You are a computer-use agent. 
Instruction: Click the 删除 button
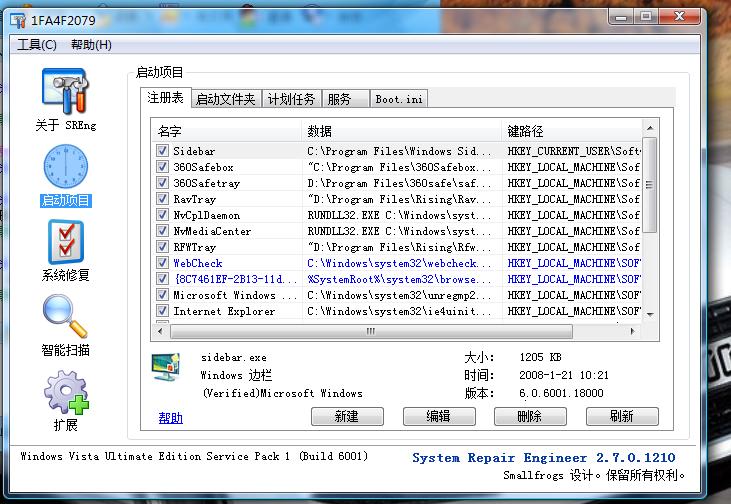[530, 416]
